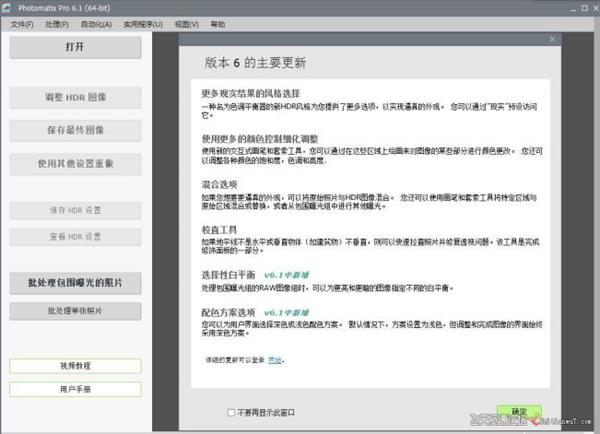Click the 选择性白平衡 heading
Image resolution: width=600 pixels, height=434 pixels.
228,275
